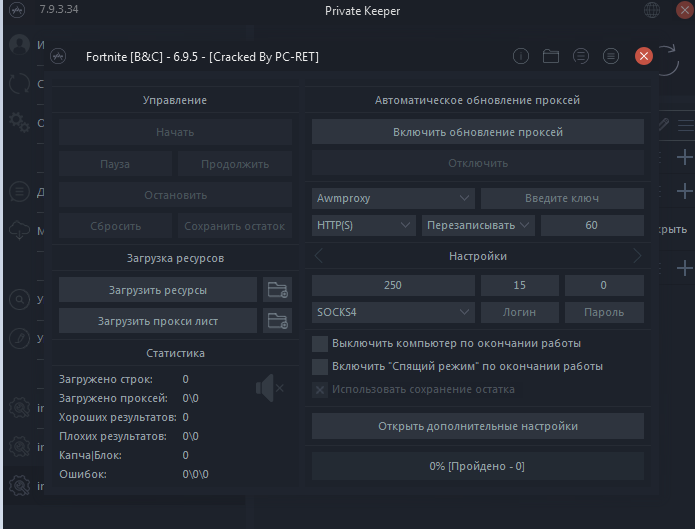Click the round menu lines icon in header
This screenshot has width=695, height=529.
(x=611, y=56)
